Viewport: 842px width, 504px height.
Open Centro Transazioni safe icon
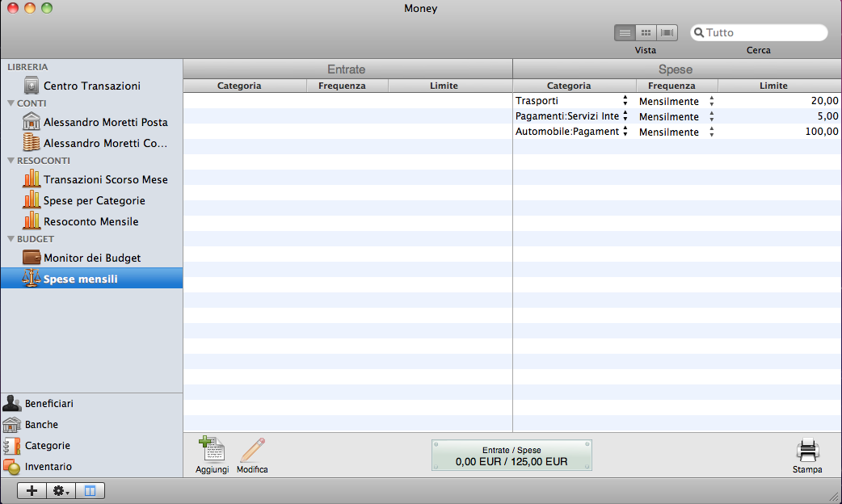pyautogui.click(x=32, y=86)
